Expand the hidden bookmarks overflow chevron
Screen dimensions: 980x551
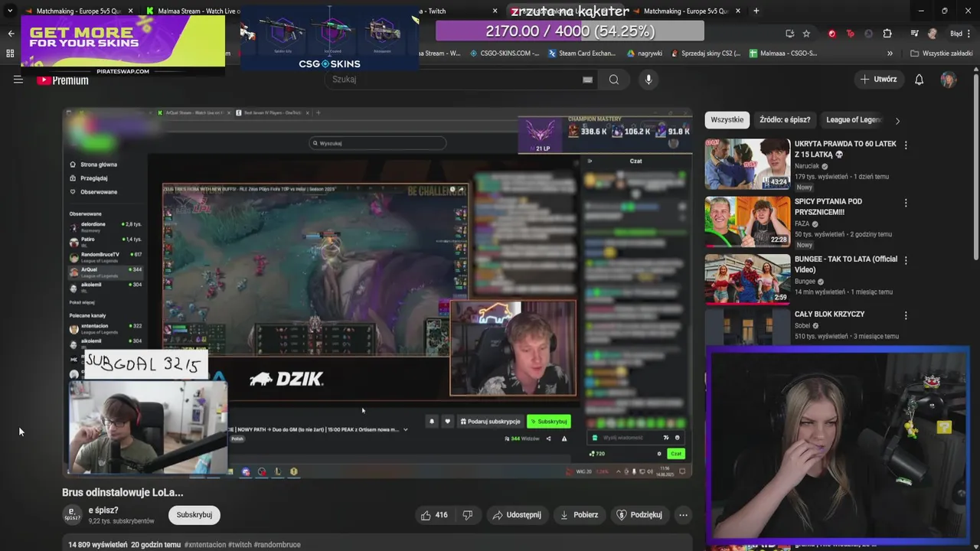click(x=890, y=54)
